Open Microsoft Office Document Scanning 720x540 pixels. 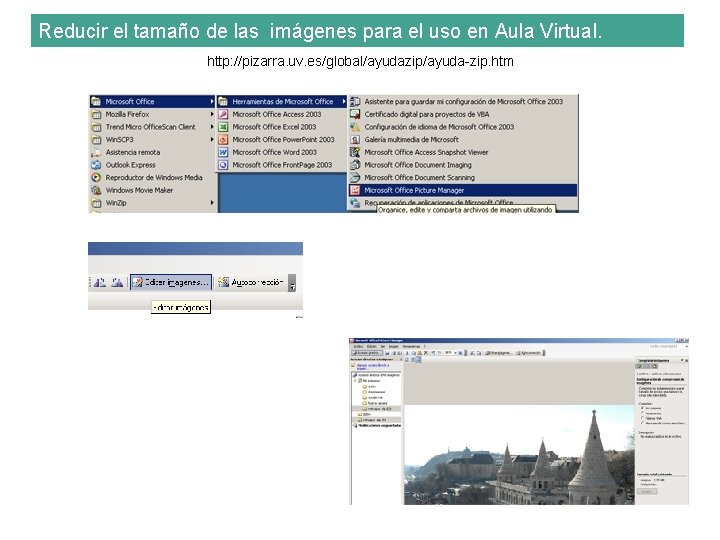tap(463, 178)
